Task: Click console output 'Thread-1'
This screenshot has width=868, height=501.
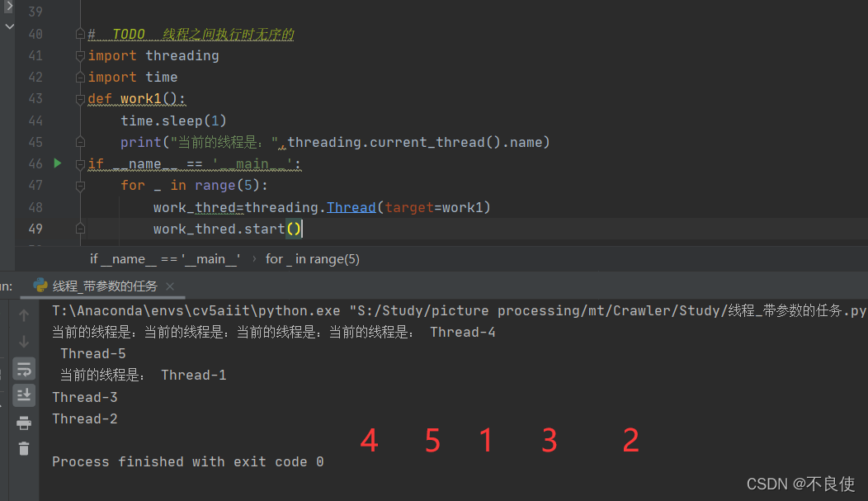Action: point(194,376)
